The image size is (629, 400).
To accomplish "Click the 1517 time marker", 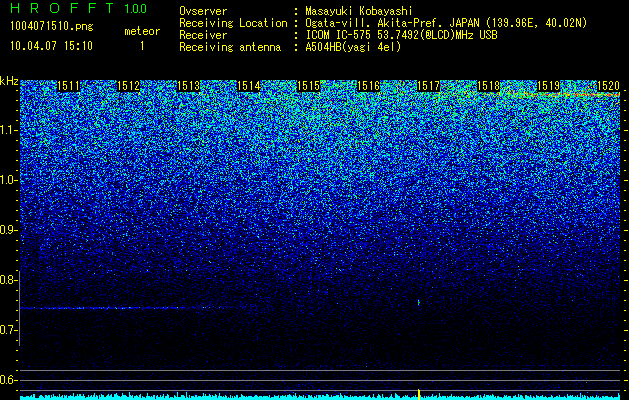I will pos(428,86).
